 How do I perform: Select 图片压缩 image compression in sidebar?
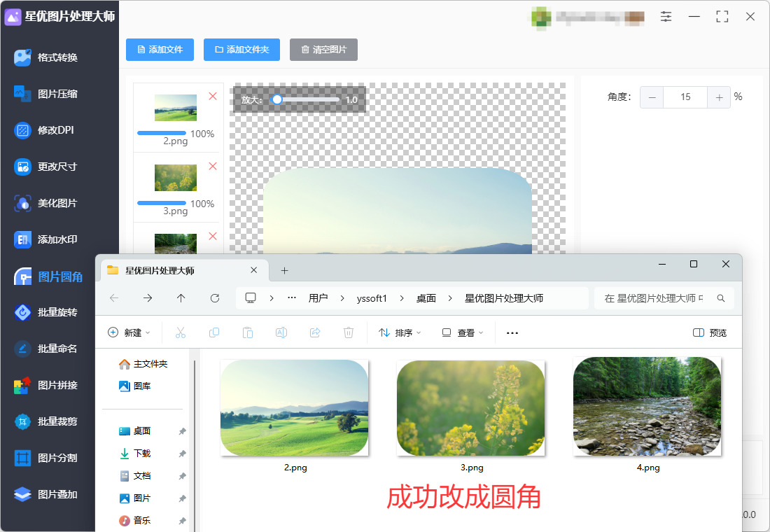(x=46, y=94)
